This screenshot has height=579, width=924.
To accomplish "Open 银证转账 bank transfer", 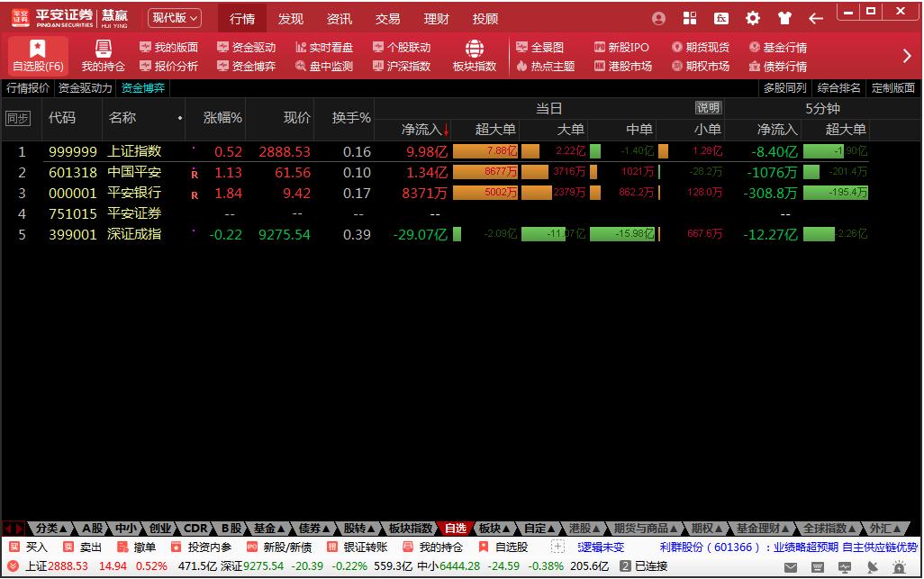I will [x=358, y=547].
